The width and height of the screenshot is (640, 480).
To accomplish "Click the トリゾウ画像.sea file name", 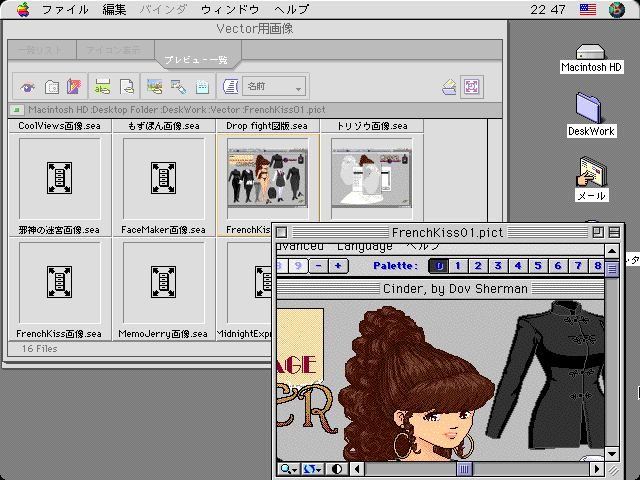I will 372,126.
